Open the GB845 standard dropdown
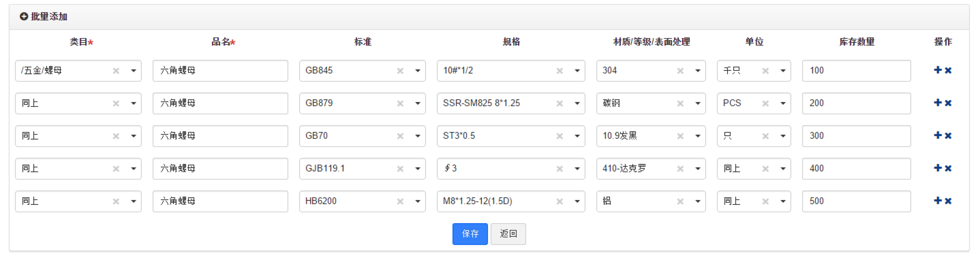The width and height of the screenshot is (980, 264). pos(418,71)
